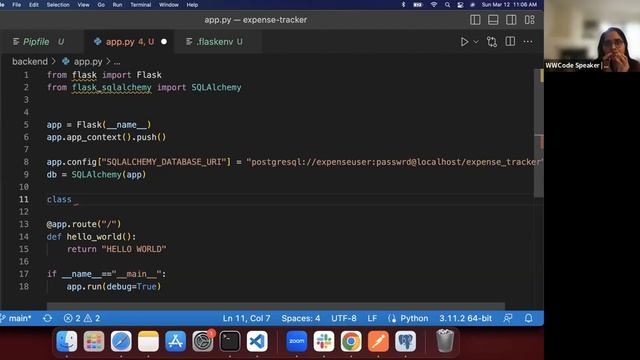Expand the breadcrumb ellipsis symbol list

pos(117,62)
